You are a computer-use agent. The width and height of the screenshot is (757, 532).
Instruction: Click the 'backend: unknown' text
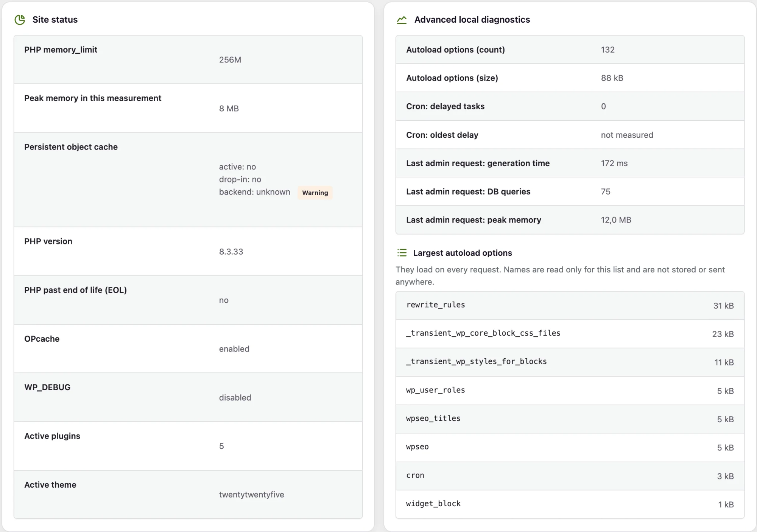(254, 192)
